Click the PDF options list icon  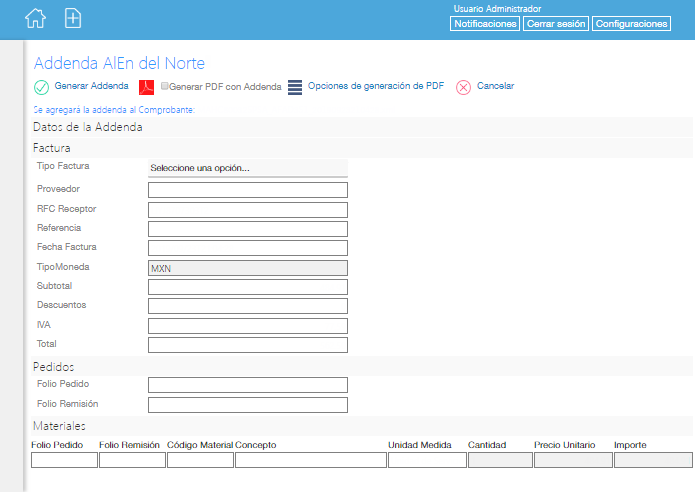click(295, 87)
